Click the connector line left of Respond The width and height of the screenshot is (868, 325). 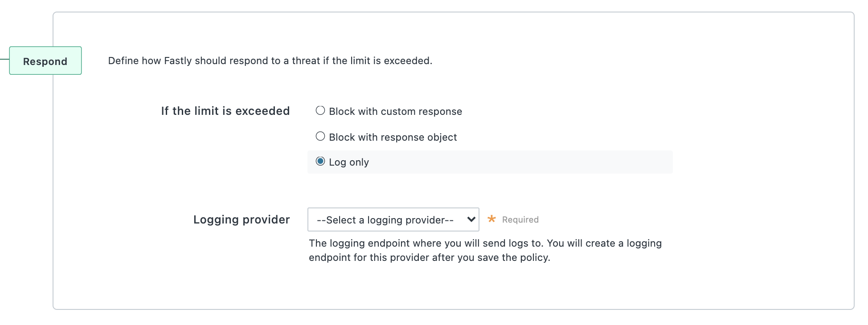[x=4, y=59]
